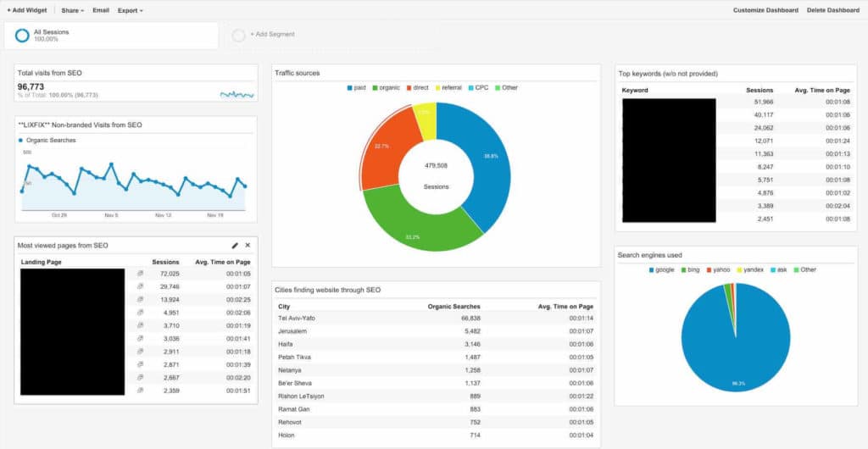The image size is (868, 449).
Task: Open landing page link for 2,911 sessions row
Action: (x=140, y=351)
